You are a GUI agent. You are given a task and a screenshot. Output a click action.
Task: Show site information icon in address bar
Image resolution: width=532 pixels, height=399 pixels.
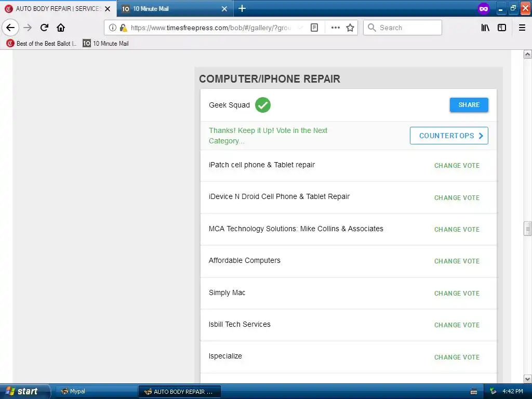113,28
